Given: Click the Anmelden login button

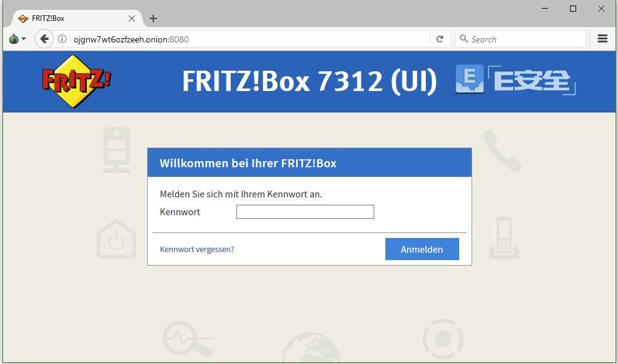Looking at the screenshot, I should pos(422,249).
